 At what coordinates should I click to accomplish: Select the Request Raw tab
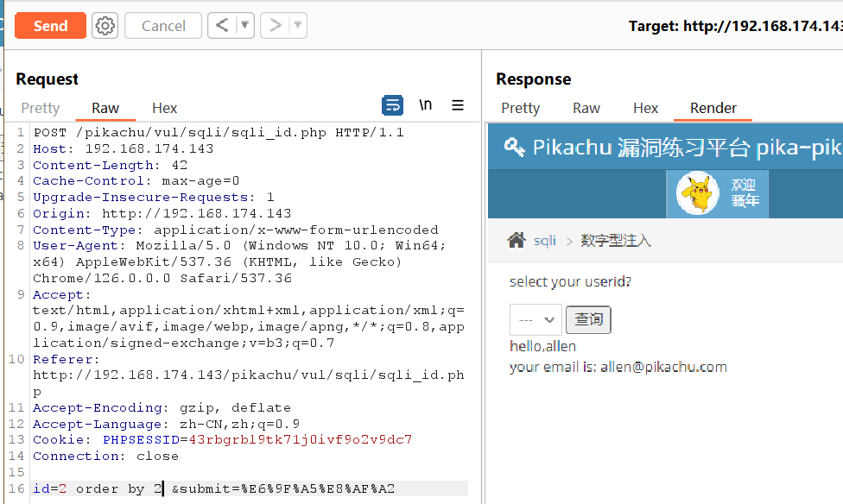tap(105, 108)
